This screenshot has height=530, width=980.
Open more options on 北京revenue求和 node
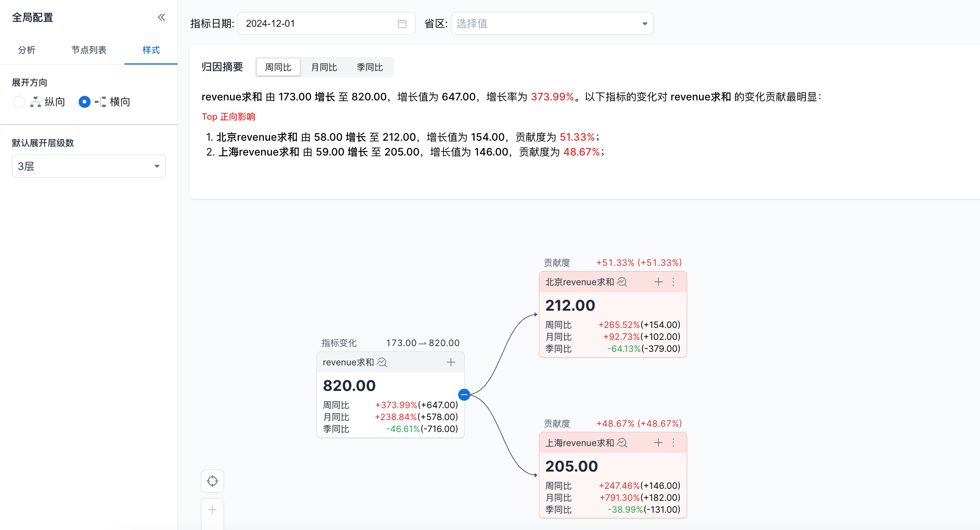coord(674,282)
